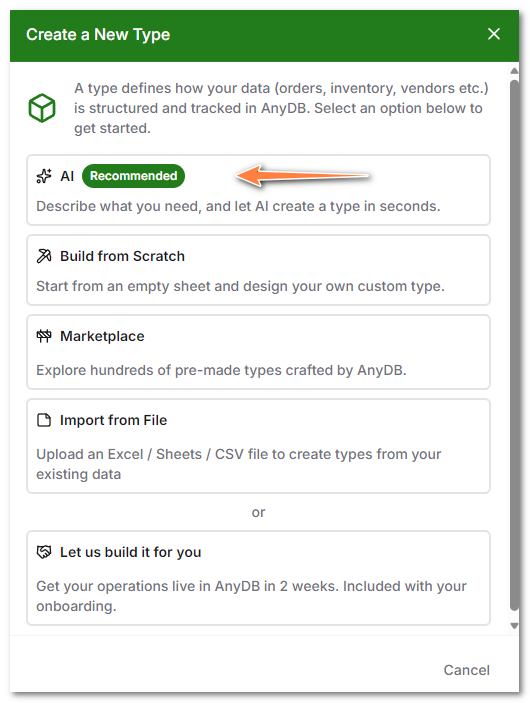530x703 pixels.
Task: Click the scrollbar up arrow
Action: [514, 71]
